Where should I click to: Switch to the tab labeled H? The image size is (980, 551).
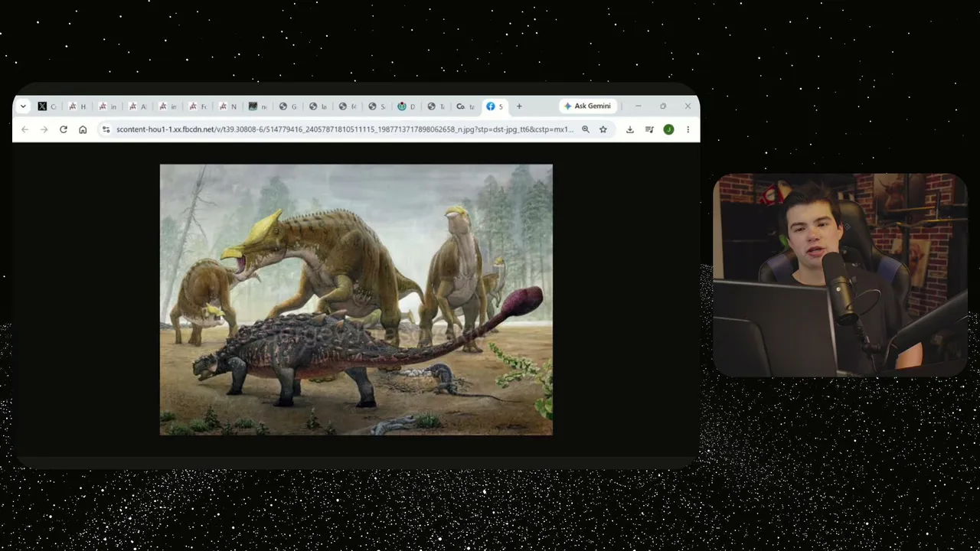coord(77,106)
